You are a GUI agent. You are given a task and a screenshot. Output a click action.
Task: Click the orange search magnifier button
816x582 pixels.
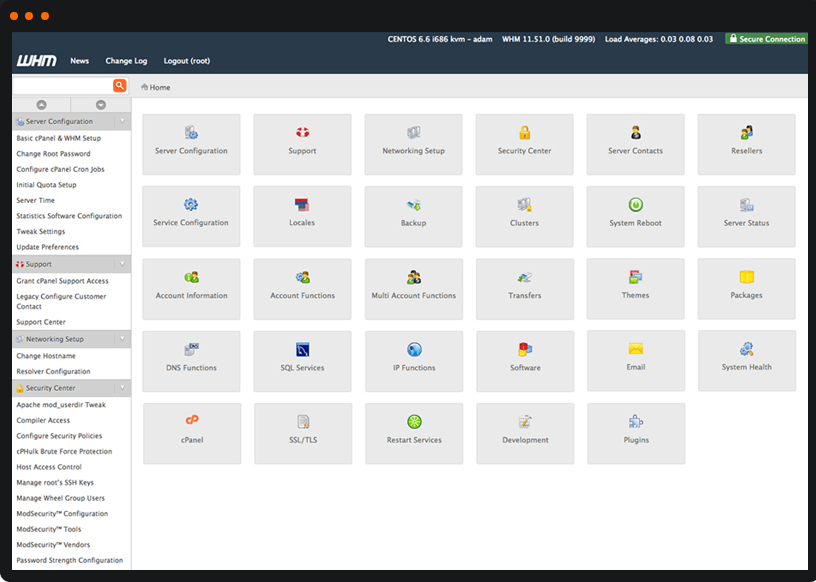pyautogui.click(x=120, y=85)
